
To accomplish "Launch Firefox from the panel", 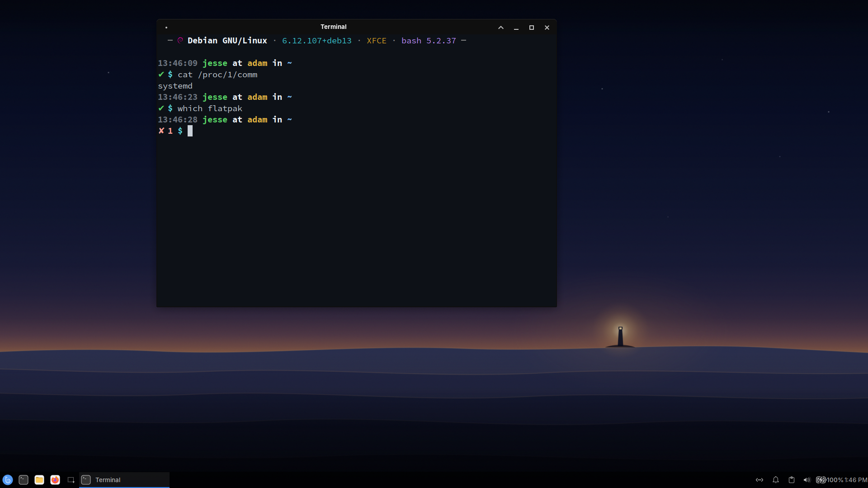I will click(55, 480).
